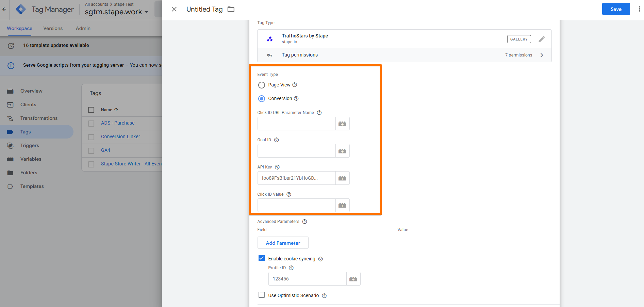Select the Conversion radio button
Screen dimensions: 644x307
261,99
